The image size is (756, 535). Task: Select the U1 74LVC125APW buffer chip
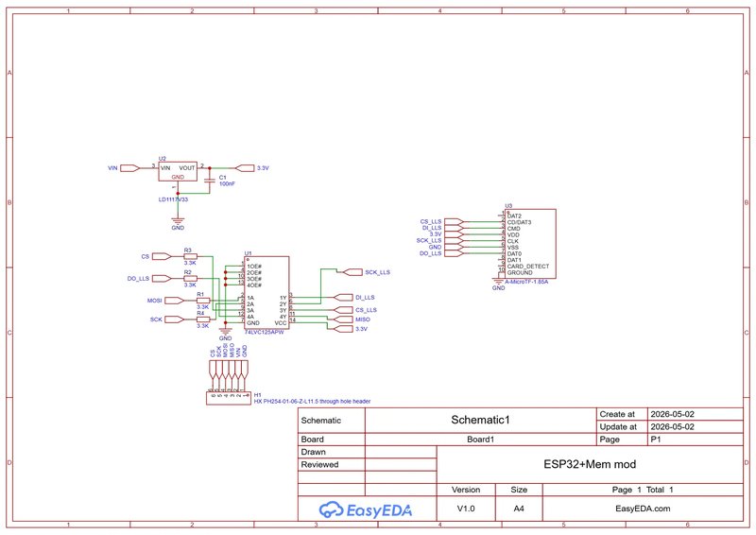click(266, 293)
